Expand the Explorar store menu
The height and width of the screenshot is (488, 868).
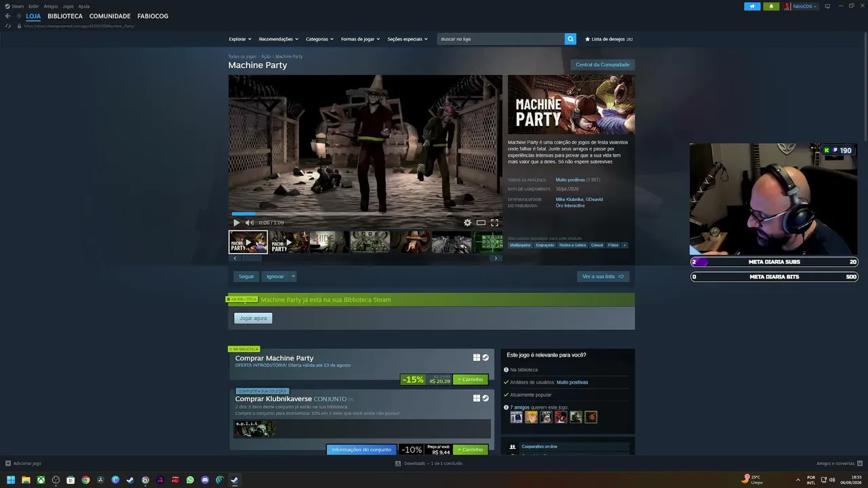pyautogui.click(x=240, y=39)
